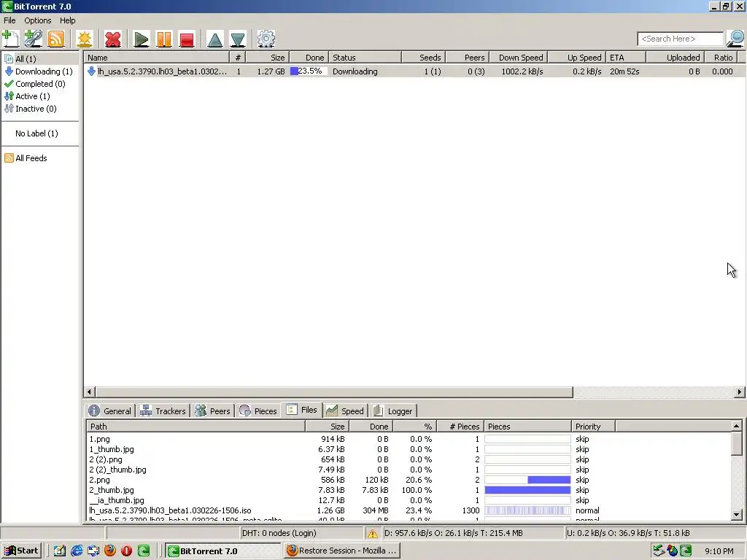
Task: Click the orange Pause torrent button
Action: coord(164,39)
